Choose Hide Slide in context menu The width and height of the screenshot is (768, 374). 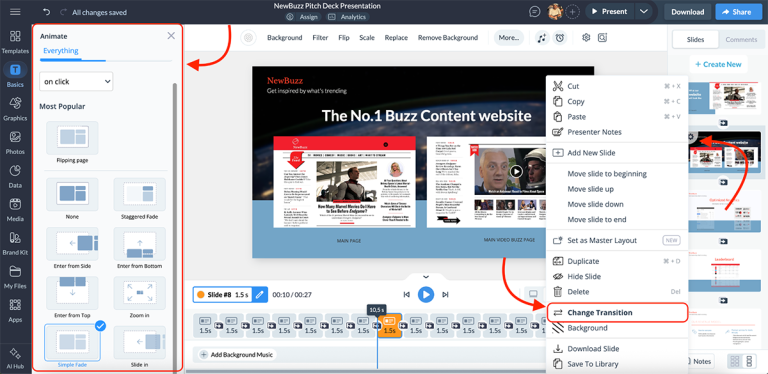pos(617,276)
